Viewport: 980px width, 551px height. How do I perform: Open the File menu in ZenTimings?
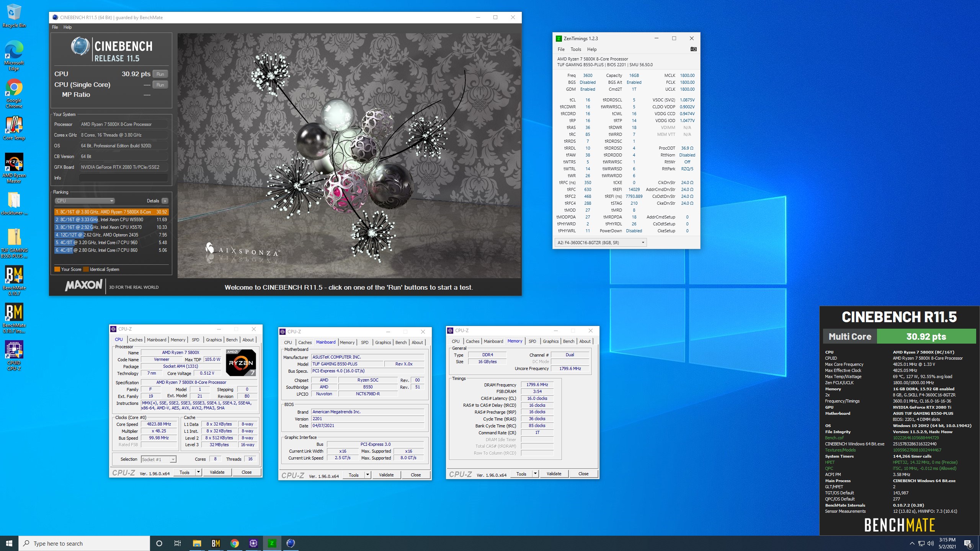tap(561, 49)
